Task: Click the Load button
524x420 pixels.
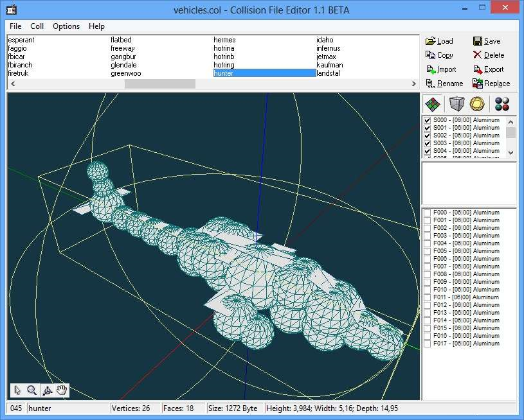Action: (x=439, y=41)
